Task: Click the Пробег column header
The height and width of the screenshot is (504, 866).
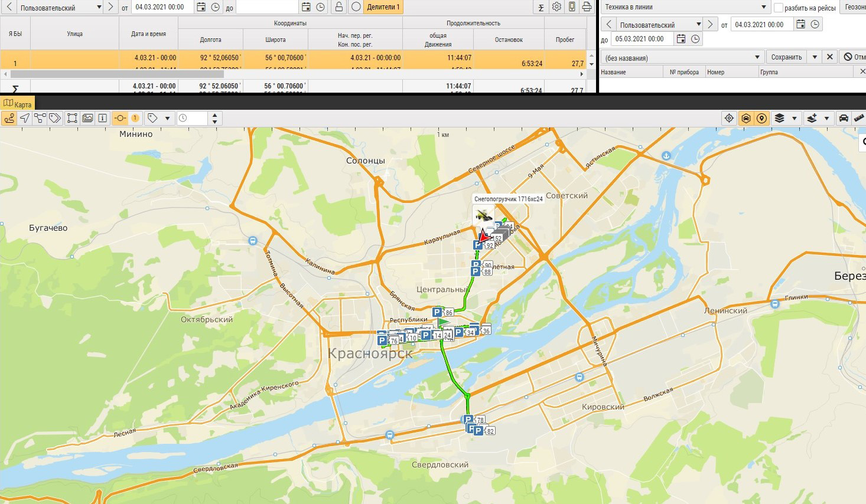Action: (x=565, y=40)
